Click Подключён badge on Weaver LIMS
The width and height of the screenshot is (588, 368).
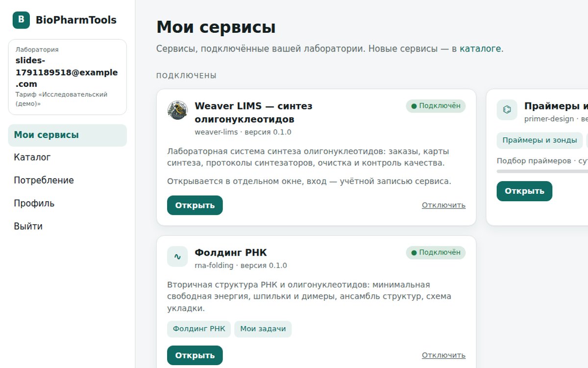pyautogui.click(x=436, y=106)
